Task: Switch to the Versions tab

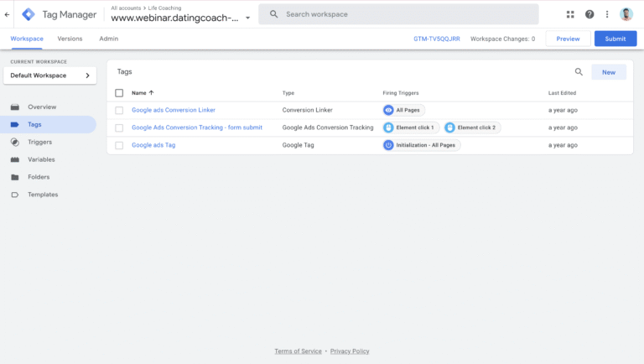Action: 70,39
